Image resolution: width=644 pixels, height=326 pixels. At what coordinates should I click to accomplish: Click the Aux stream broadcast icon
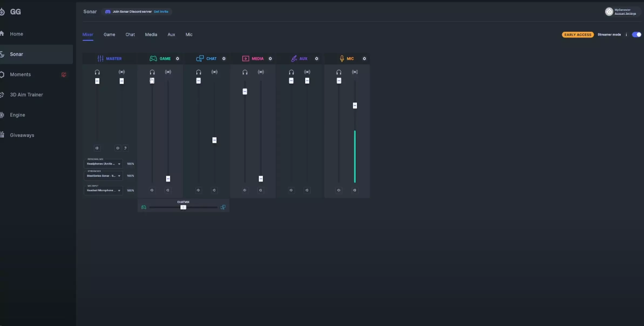click(x=307, y=72)
